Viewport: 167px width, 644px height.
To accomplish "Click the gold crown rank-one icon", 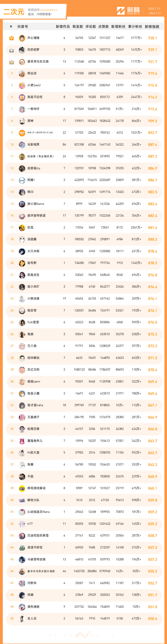I will (11, 38).
